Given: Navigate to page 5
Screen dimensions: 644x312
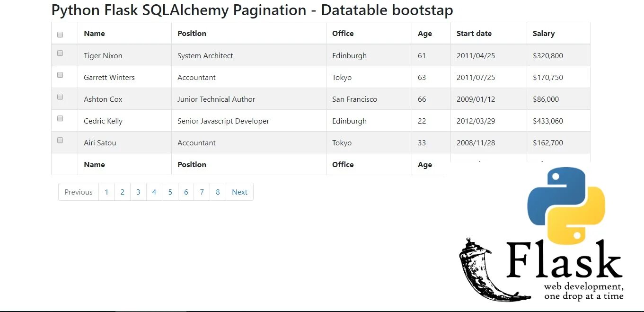Looking at the screenshot, I should 170,192.
